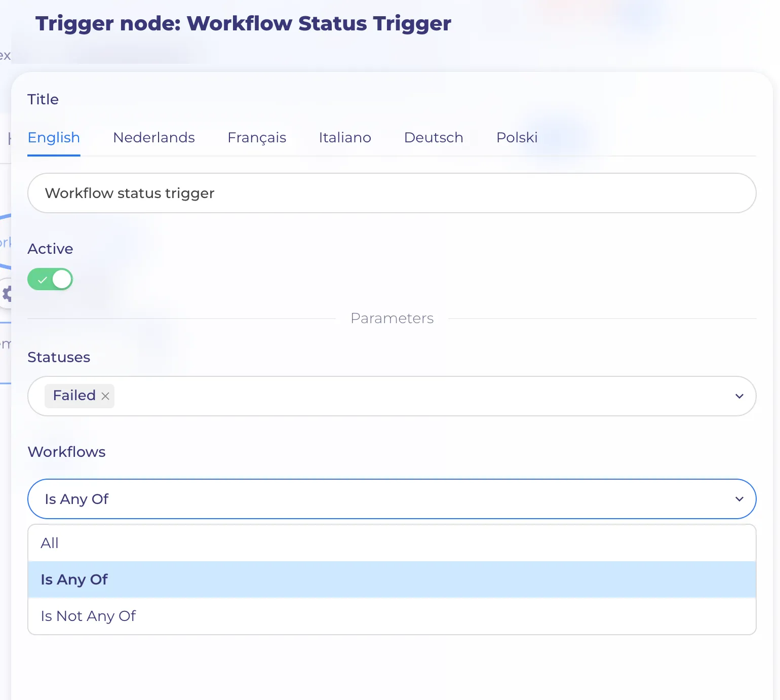Click the gear icon behind the panel
Image resolution: width=780 pixels, height=700 pixels.
(7, 293)
